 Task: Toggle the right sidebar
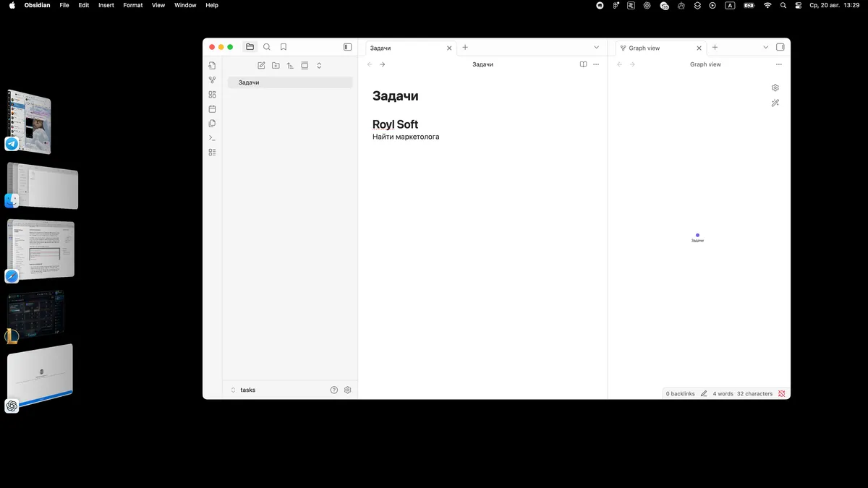coord(780,47)
